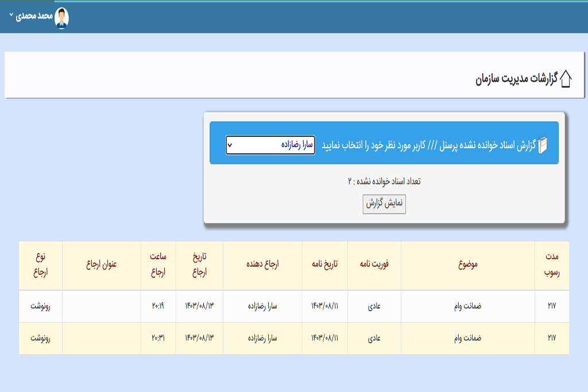
Task: Click the تعداد اسناد خوانده نشده count text
Action: point(384,181)
